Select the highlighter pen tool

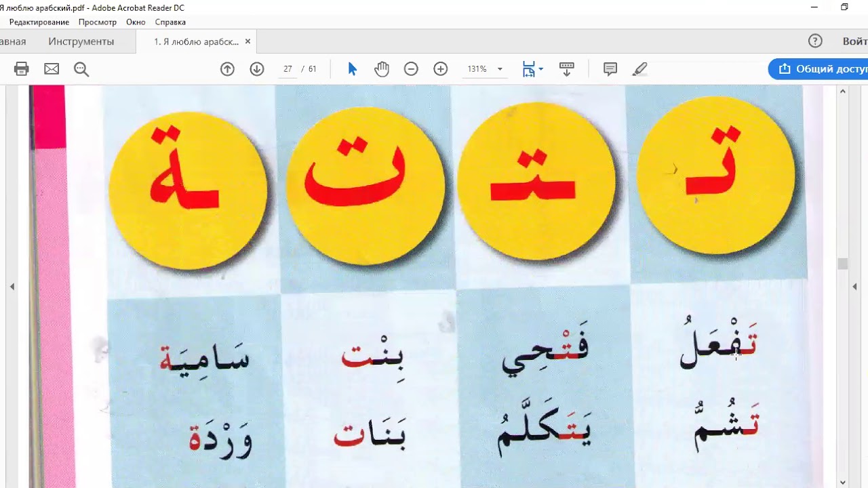coord(639,69)
